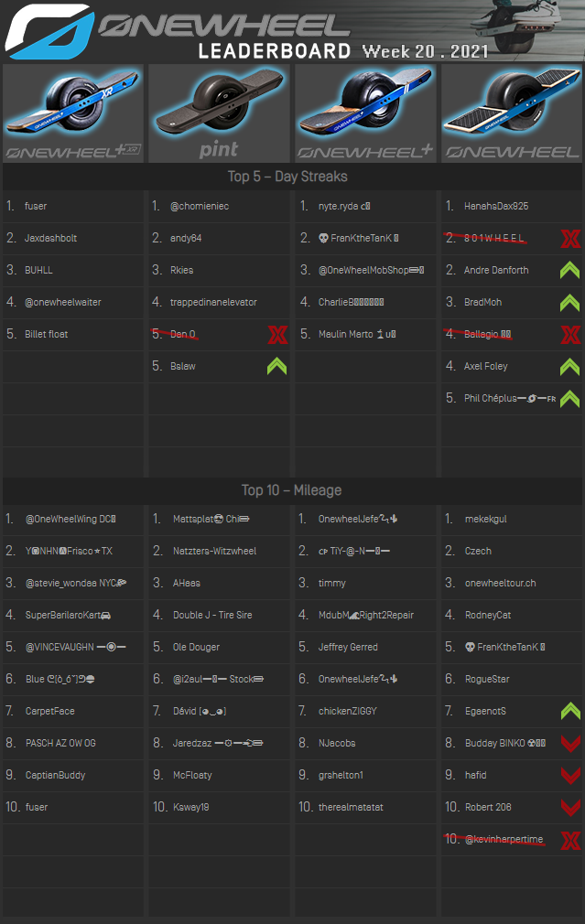The height and width of the screenshot is (924, 585).
Task: Click the Week 20 . 2021 label
Action: (x=425, y=51)
